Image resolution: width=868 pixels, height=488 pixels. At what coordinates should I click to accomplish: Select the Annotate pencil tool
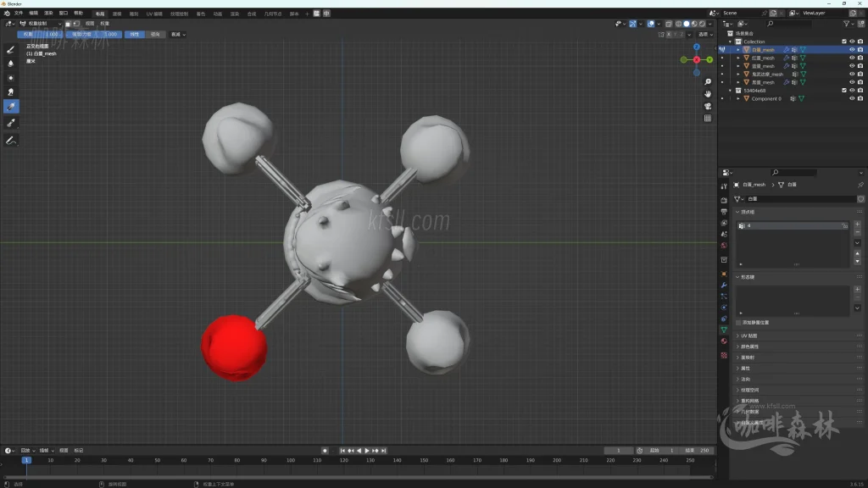(11, 140)
